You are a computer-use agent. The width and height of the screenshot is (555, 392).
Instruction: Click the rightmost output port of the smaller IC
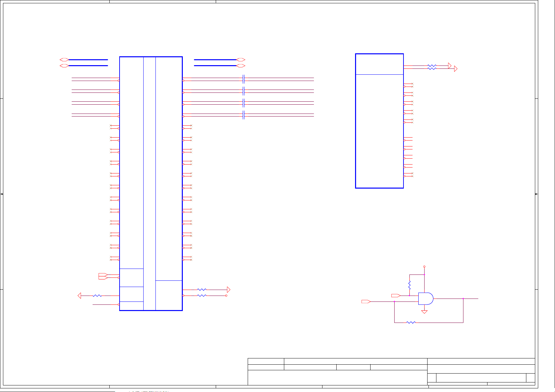[x=456, y=68]
